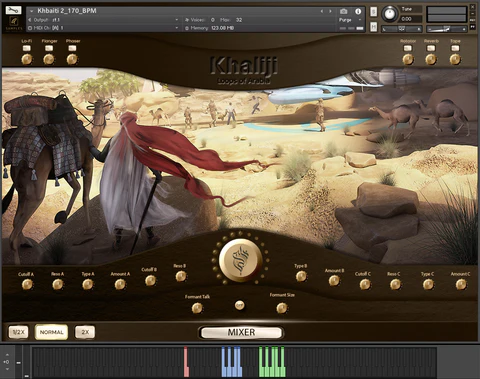Expand the instrument name dropdown arrow
The width and height of the screenshot is (480, 379).
pos(32,11)
